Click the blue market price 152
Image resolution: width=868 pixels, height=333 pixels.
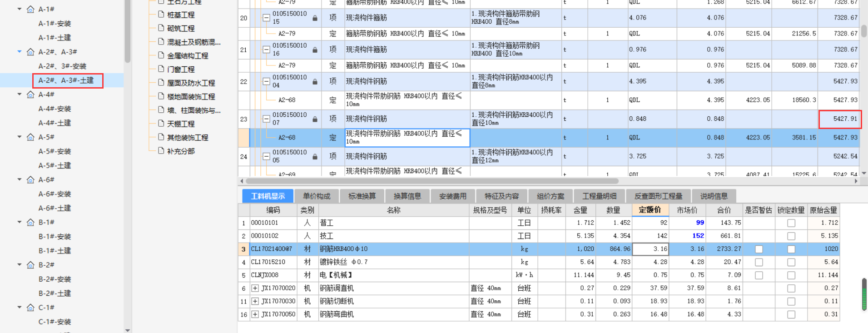pyautogui.click(x=698, y=236)
